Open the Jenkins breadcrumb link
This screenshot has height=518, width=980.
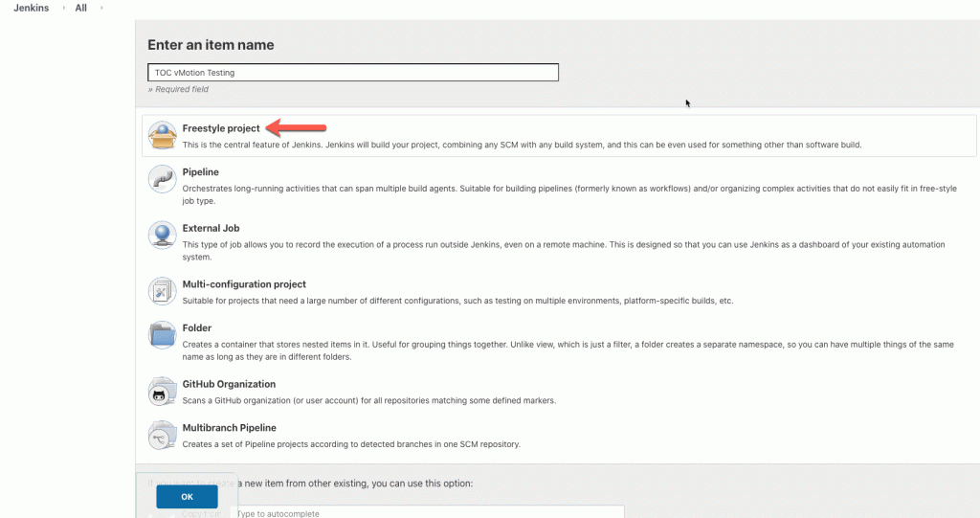pyautogui.click(x=32, y=8)
